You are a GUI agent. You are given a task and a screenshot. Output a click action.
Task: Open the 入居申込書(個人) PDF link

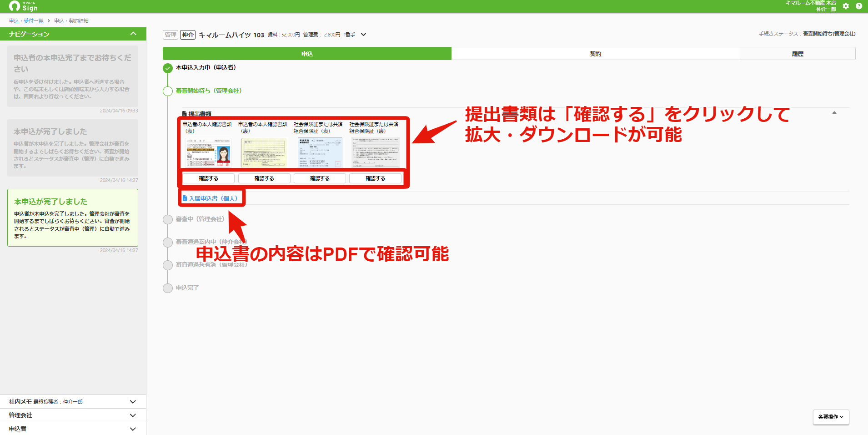click(x=210, y=198)
